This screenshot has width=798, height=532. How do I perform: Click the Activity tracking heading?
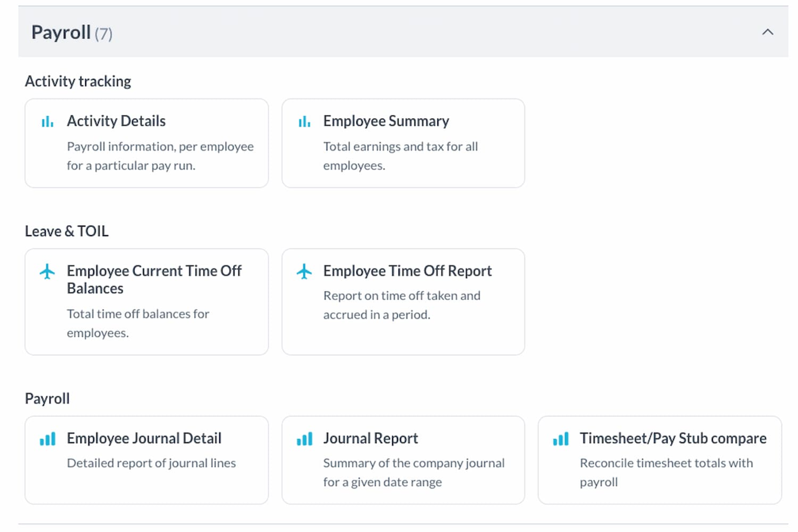tap(78, 81)
